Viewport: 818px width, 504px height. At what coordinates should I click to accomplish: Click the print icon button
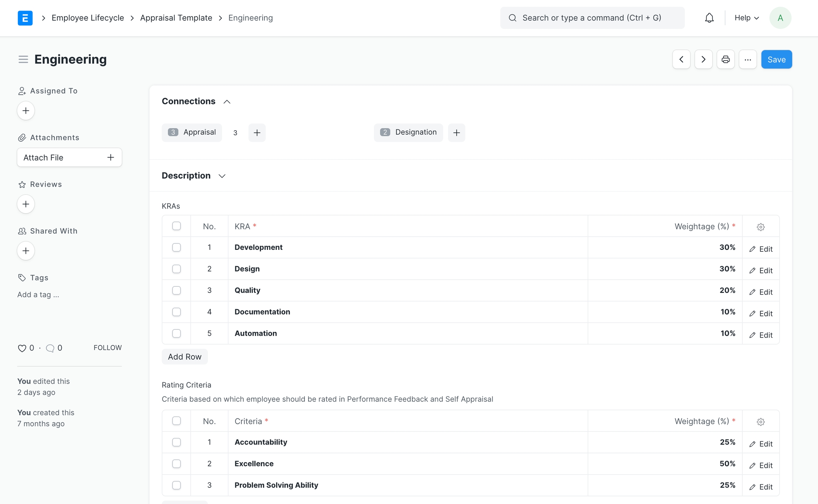[725, 59]
